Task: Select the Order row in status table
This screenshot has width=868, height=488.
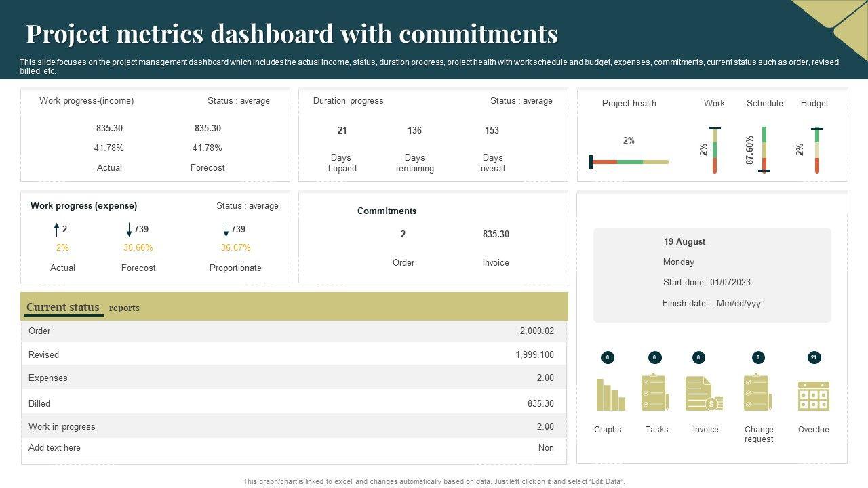Action: (x=294, y=331)
